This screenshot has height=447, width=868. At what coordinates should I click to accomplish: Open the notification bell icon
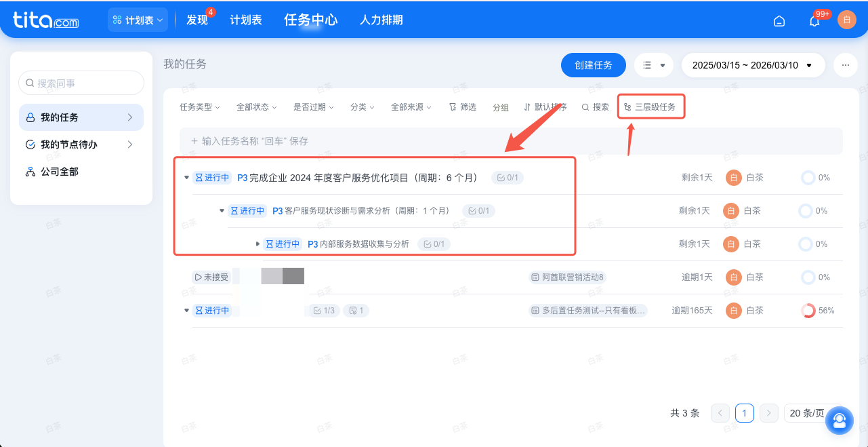(x=813, y=20)
